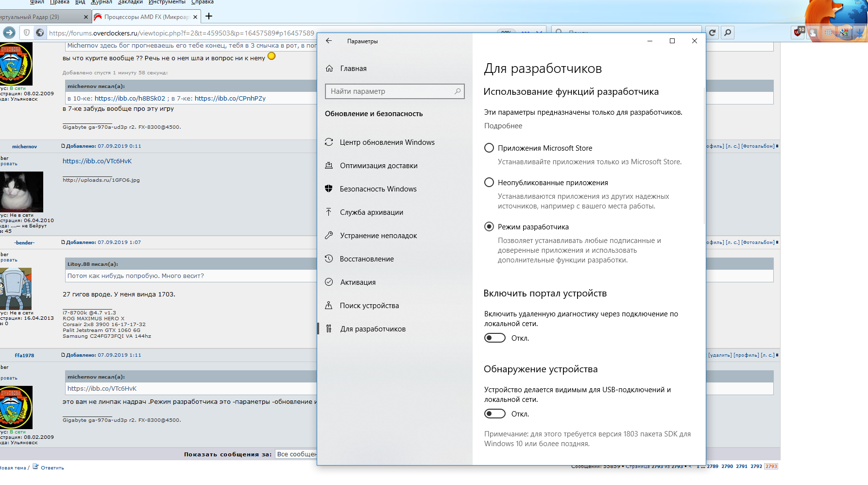Open the Все сообщения dropdown in forum
Screen dimensions: 868x485
[x=296, y=454]
